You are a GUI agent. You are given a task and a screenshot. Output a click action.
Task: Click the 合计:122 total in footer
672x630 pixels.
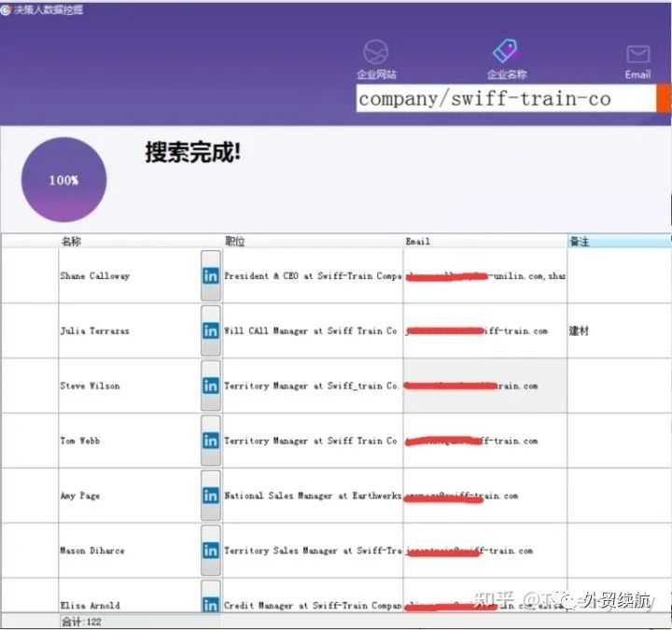pyautogui.click(x=81, y=622)
